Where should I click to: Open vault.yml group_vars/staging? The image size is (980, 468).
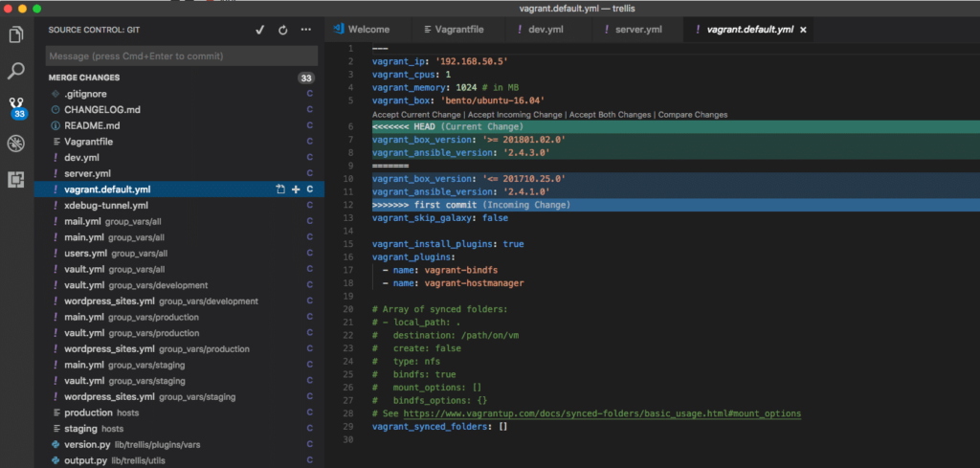[x=179, y=381]
